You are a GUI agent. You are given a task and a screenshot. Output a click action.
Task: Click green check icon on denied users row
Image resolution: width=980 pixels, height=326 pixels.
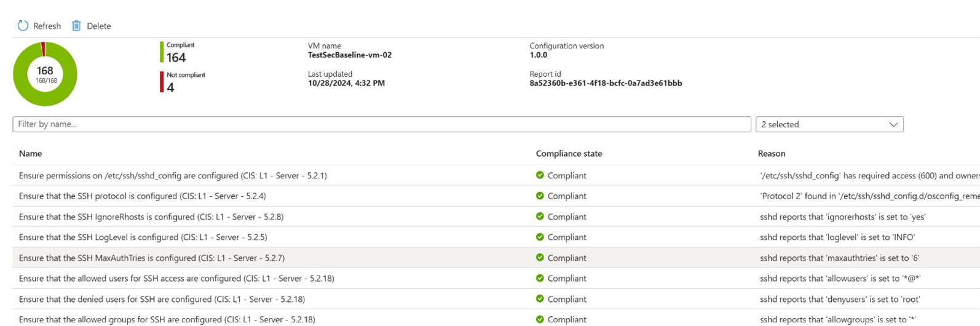point(540,299)
